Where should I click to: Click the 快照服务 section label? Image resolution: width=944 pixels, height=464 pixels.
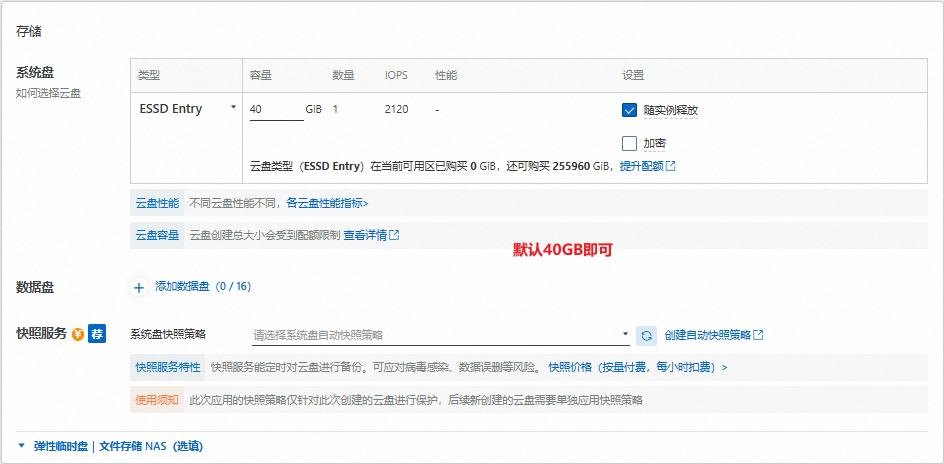tap(41, 333)
